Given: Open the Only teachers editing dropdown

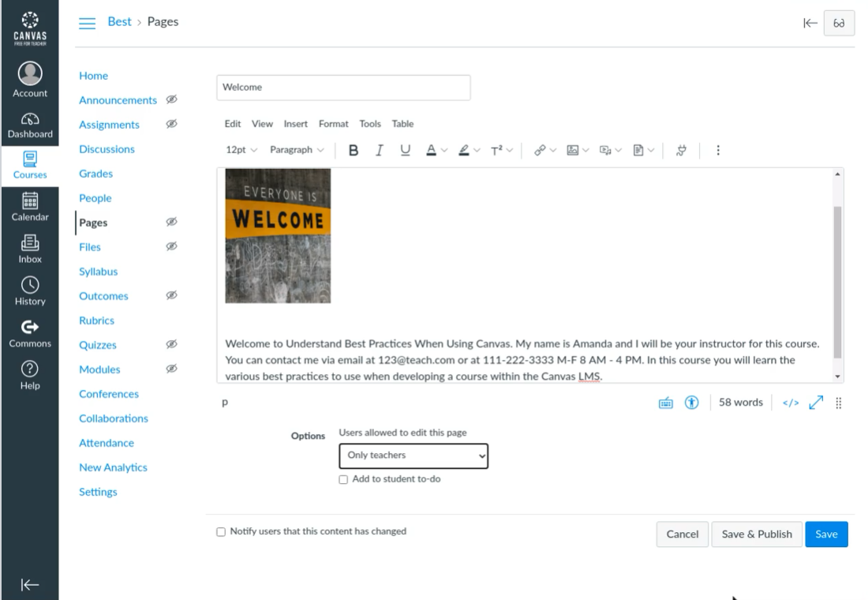Looking at the screenshot, I should point(413,456).
